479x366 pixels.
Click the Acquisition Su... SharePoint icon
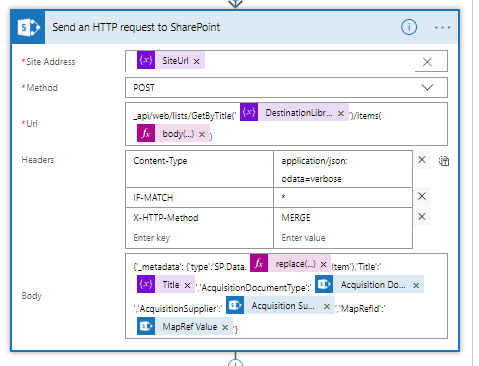(235, 305)
